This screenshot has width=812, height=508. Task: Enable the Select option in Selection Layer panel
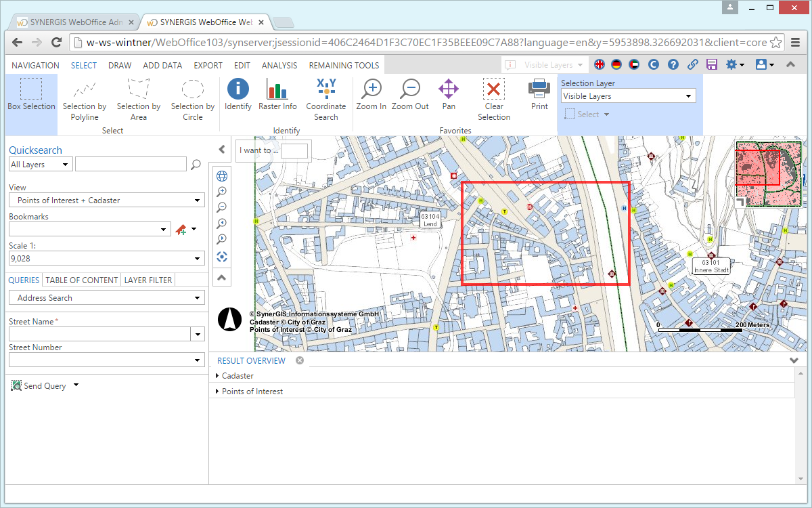click(x=586, y=114)
